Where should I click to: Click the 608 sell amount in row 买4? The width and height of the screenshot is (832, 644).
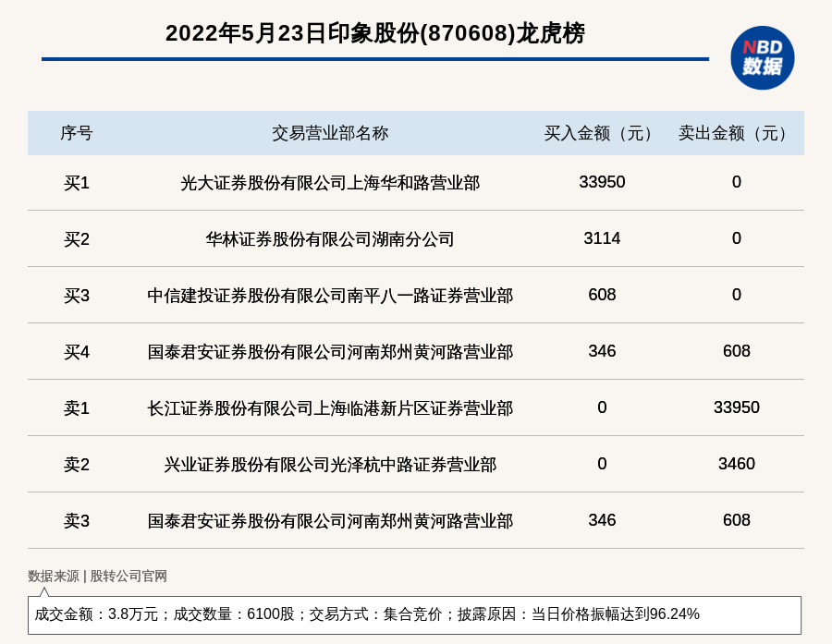[x=737, y=351]
